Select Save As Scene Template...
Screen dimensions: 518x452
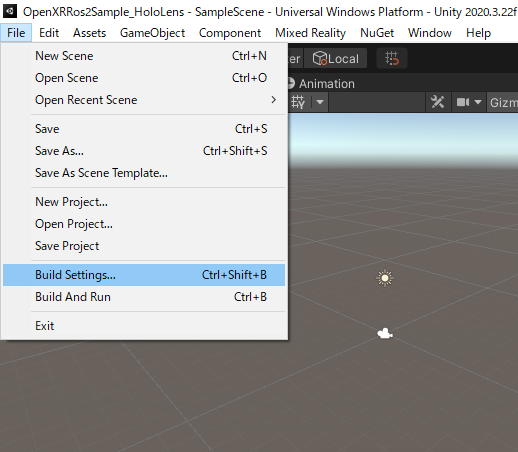point(144,173)
